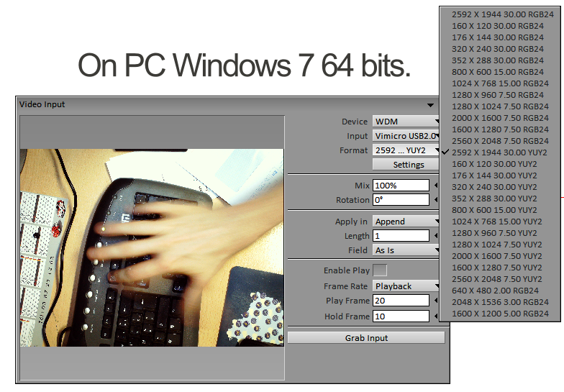Select 800 X 600 15.00 YUY2 format

tap(500, 210)
